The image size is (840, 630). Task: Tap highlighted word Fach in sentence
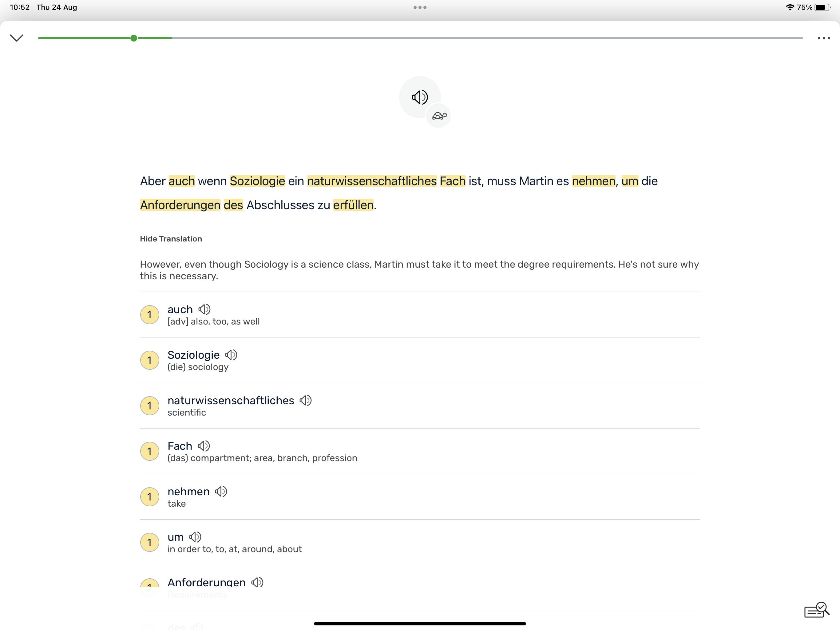point(453,181)
